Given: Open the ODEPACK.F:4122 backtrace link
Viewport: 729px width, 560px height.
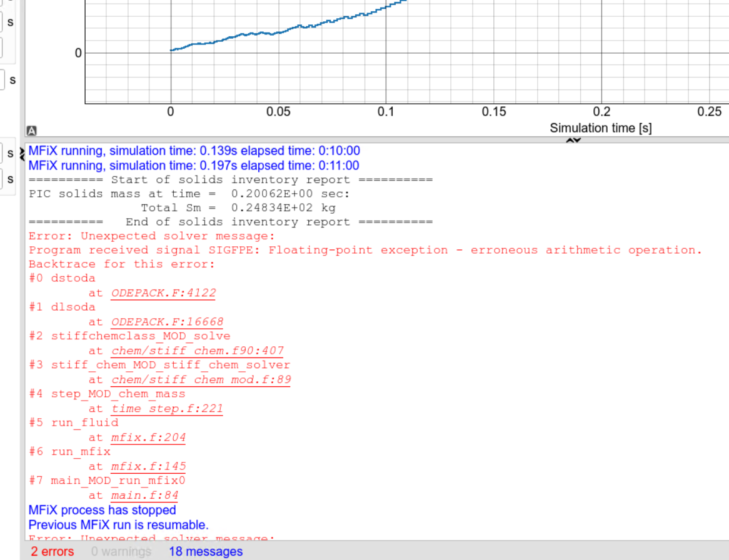Looking at the screenshot, I should [x=164, y=293].
